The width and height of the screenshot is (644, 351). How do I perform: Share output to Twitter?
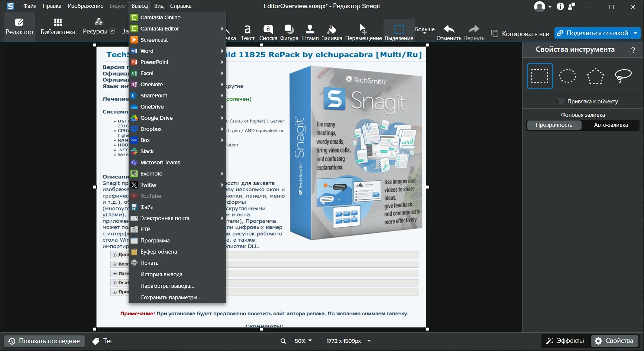tap(177, 185)
